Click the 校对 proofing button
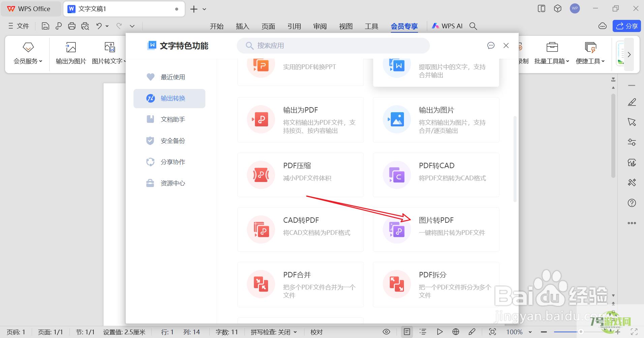This screenshot has height=338, width=644. click(316, 332)
